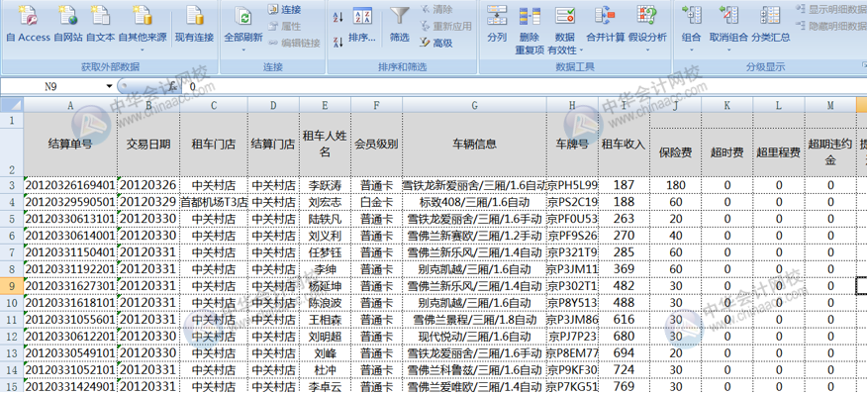The image size is (868, 395).
Task: Import data from 自文本 icon
Action: pos(100,24)
